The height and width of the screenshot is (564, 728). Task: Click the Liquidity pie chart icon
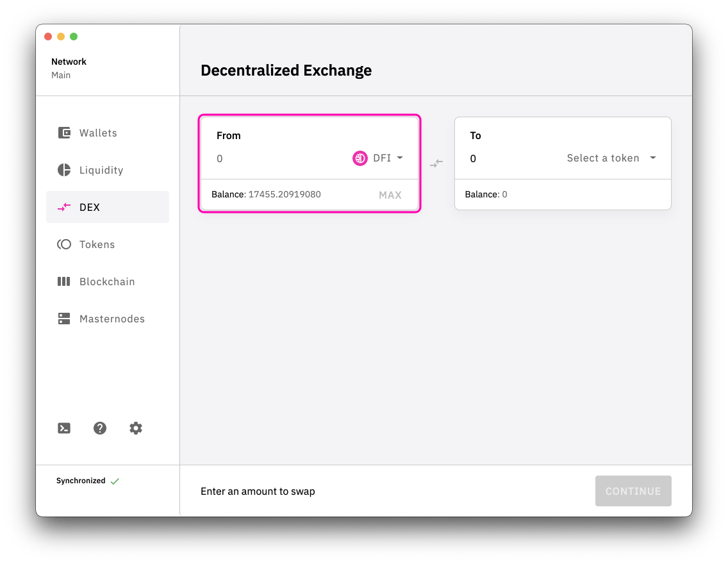coord(64,170)
